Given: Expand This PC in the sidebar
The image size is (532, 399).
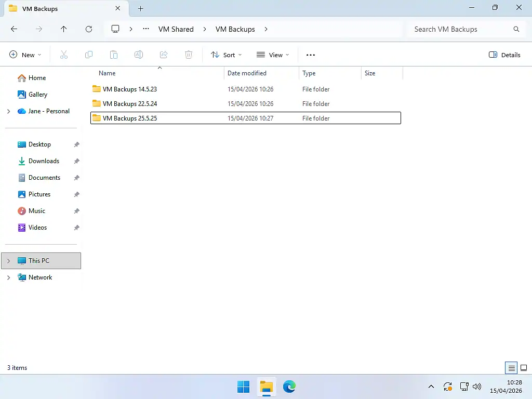Looking at the screenshot, I should coord(8,260).
